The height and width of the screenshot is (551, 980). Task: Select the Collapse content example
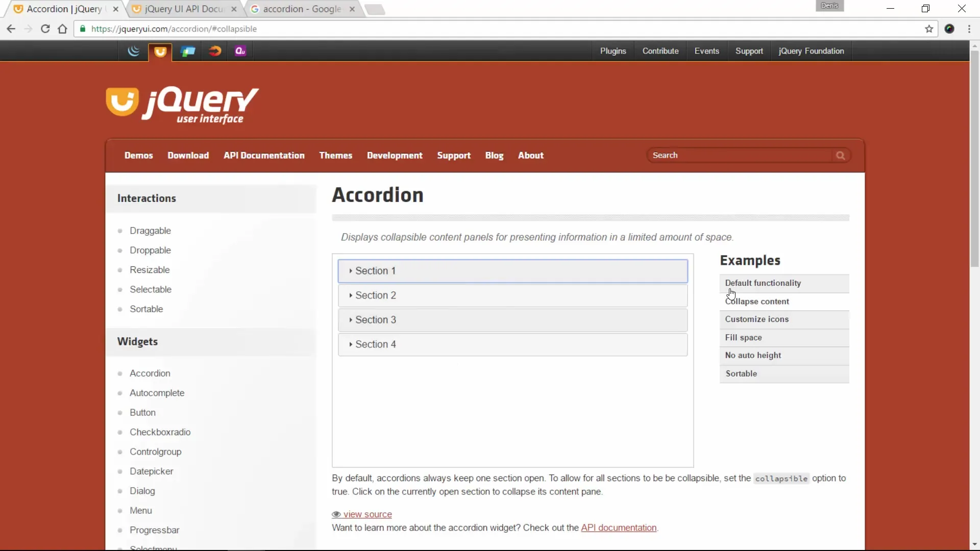pos(784,302)
